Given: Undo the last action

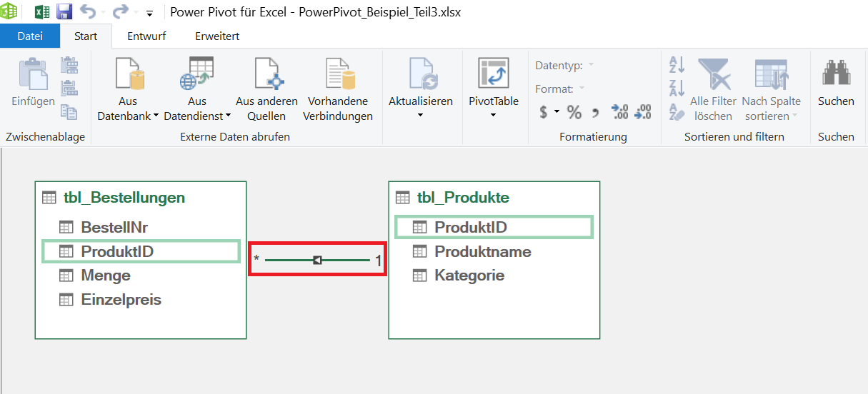Looking at the screenshot, I should pyautogui.click(x=87, y=12).
